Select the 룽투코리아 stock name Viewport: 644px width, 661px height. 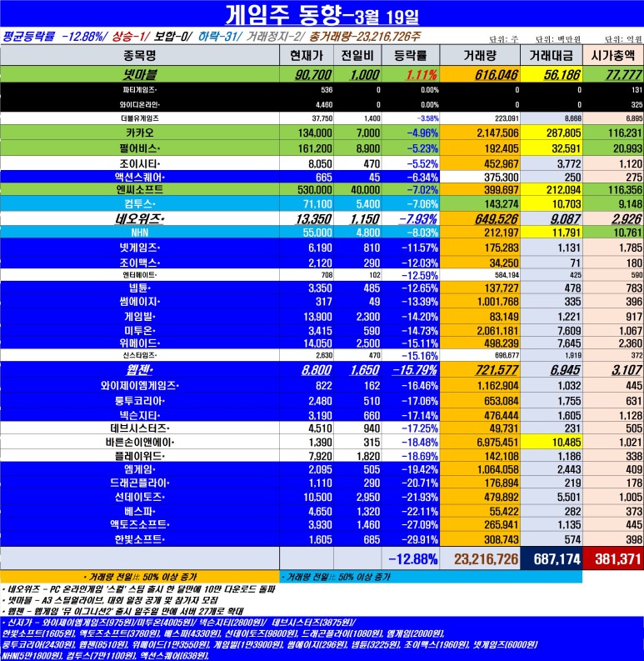point(139,401)
